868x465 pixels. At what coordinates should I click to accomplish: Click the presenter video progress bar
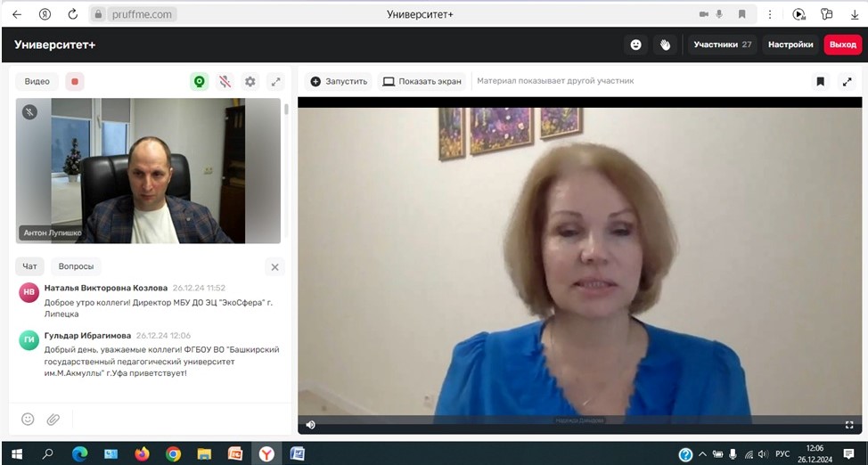(579, 417)
